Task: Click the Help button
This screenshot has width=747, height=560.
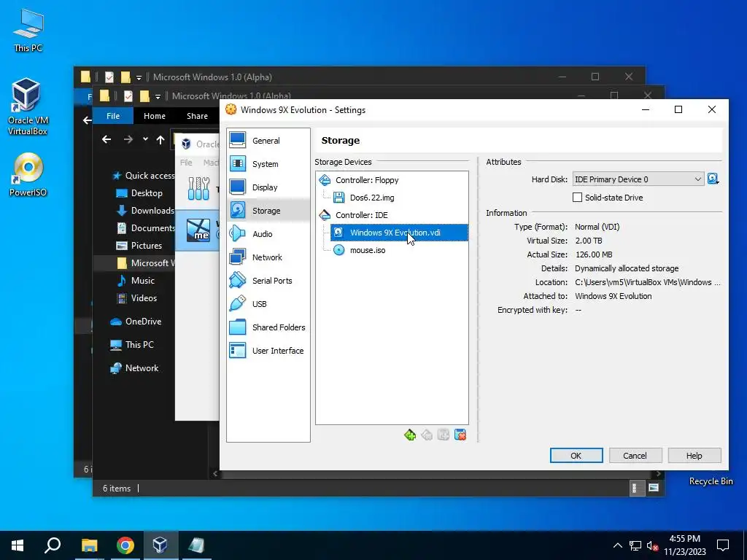Action: coord(694,456)
